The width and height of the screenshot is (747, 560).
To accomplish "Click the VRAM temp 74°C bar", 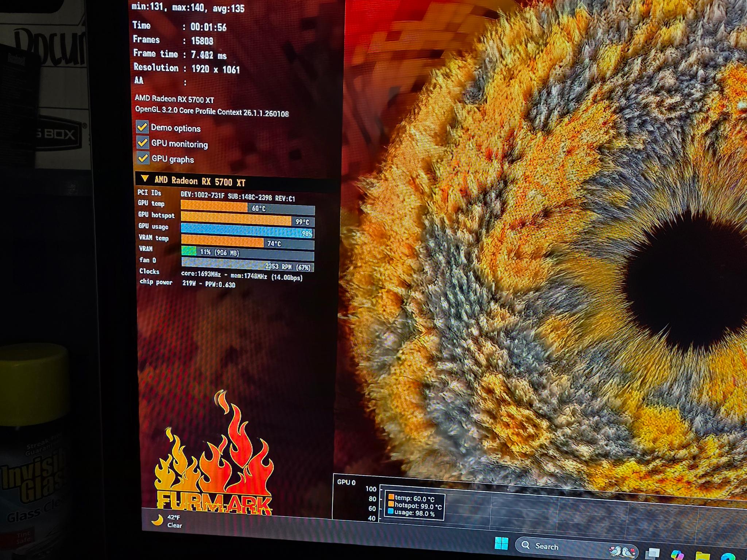I will point(248,242).
